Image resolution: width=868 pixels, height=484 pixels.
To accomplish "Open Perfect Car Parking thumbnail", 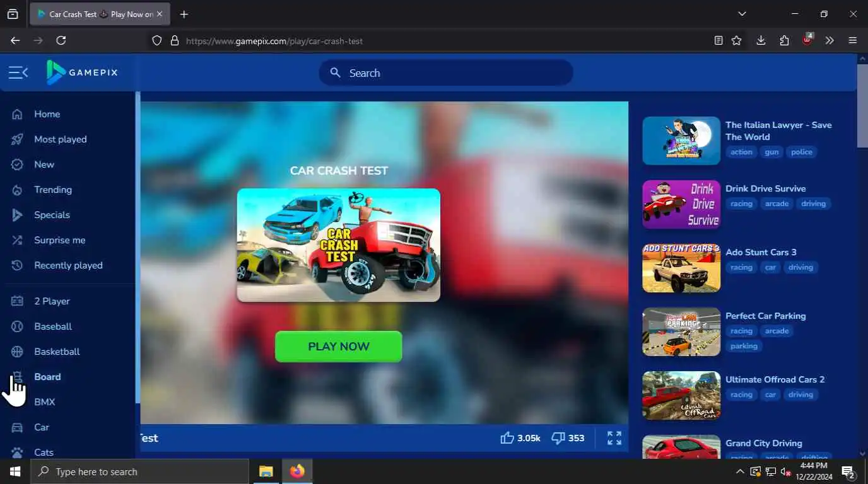I will coord(681,331).
